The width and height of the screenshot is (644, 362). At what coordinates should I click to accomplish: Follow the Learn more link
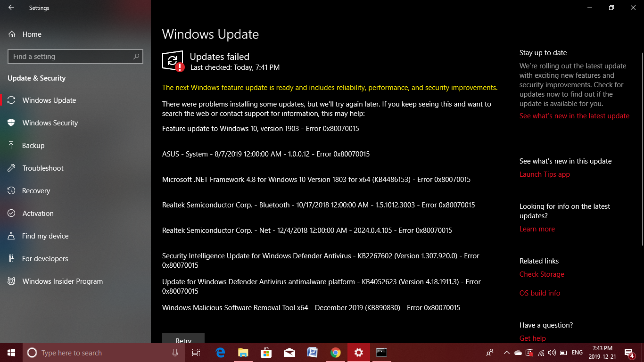[537, 229]
